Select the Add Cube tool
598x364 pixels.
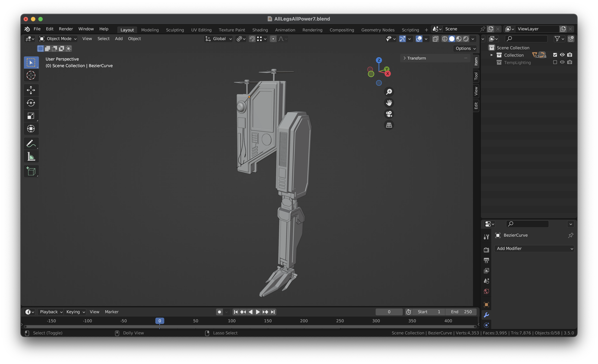point(31,171)
